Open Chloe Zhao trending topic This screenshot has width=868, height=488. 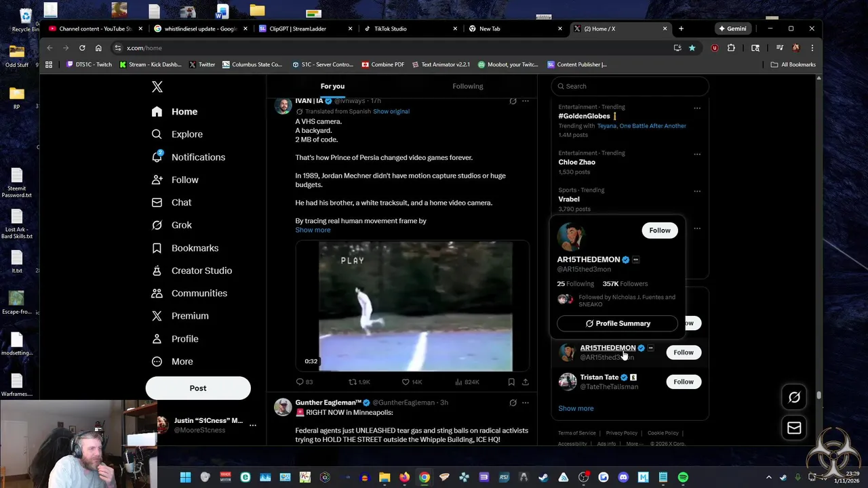coord(577,162)
